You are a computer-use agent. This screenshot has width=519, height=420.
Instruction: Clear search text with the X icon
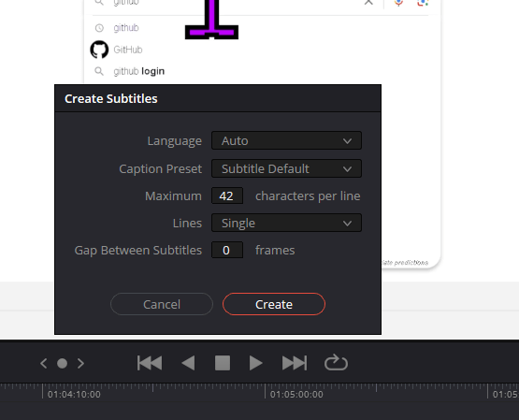[x=368, y=2]
